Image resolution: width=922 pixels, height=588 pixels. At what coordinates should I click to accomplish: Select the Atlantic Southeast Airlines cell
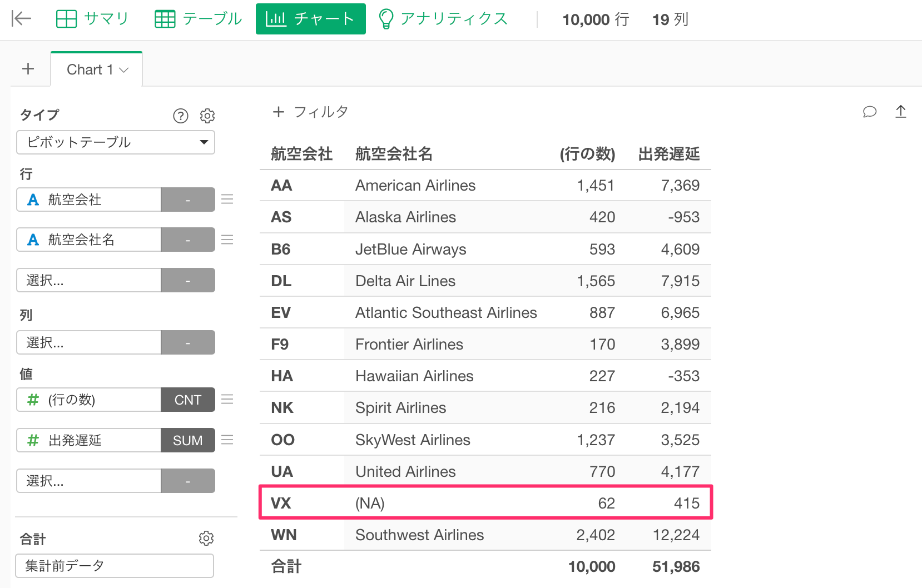(446, 312)
